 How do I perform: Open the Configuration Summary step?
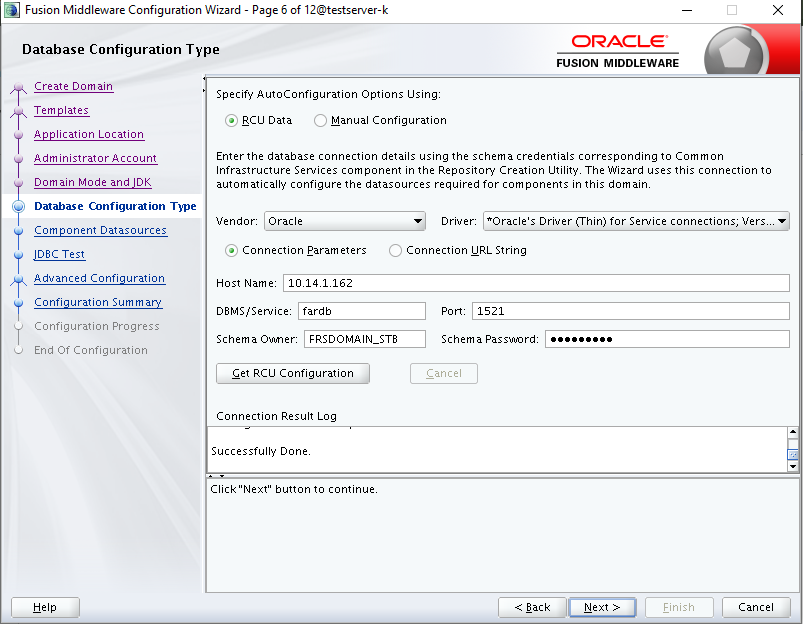coord(98,302)
